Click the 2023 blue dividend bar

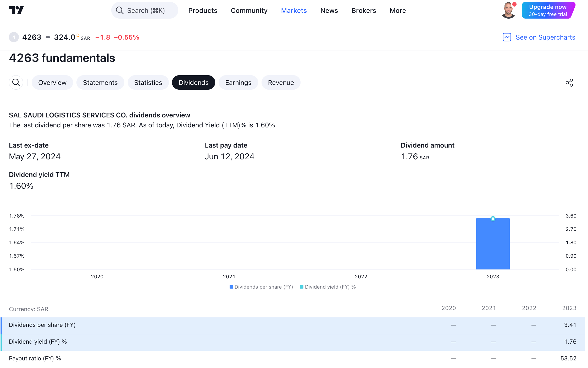(x=493, y=246)
